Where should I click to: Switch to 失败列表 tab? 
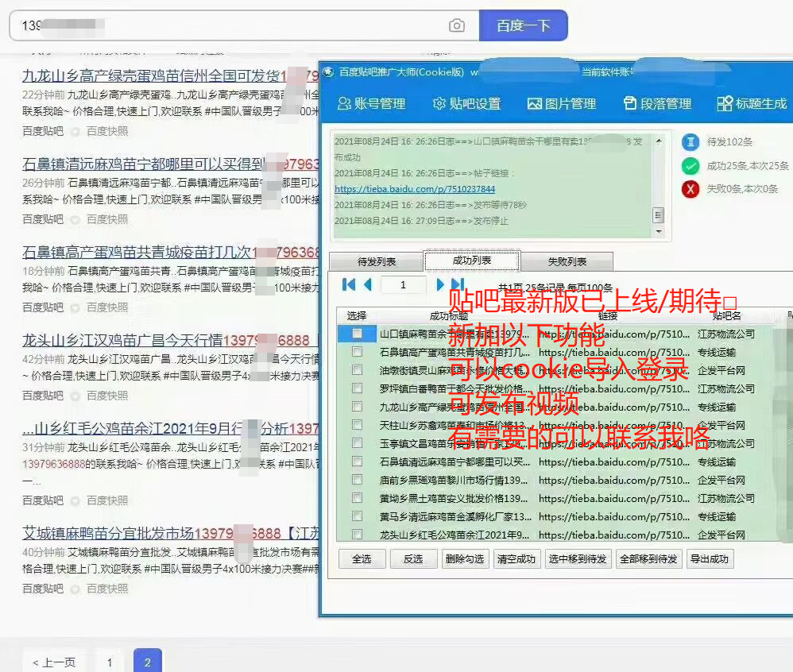(567, 261)
